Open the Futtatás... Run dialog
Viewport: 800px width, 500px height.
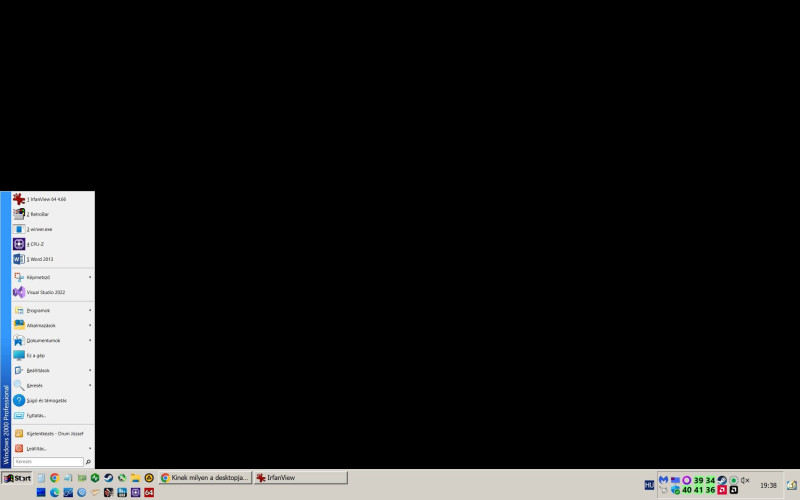click(53, 415)
